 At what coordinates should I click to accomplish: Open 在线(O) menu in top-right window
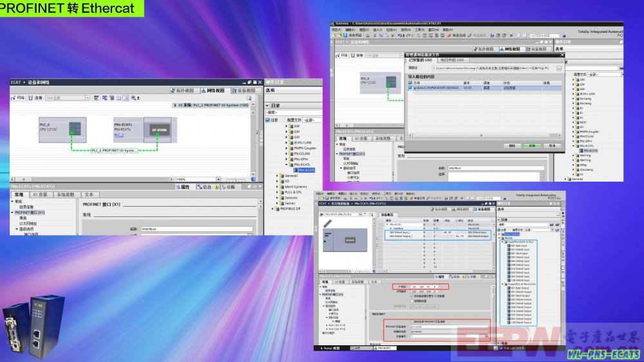(x=392, y=30)
